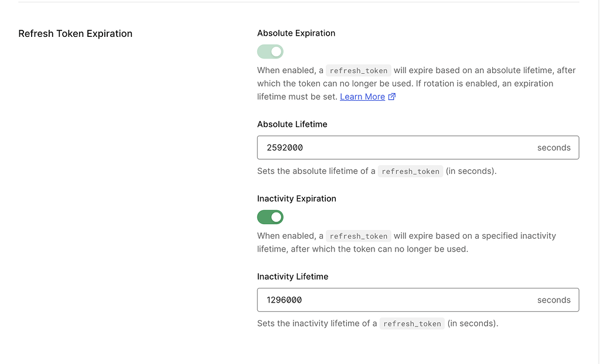Click refresh_token code under Absolute Lifetime field
This screenshot has height=364, width=600.
click(410, 171)
